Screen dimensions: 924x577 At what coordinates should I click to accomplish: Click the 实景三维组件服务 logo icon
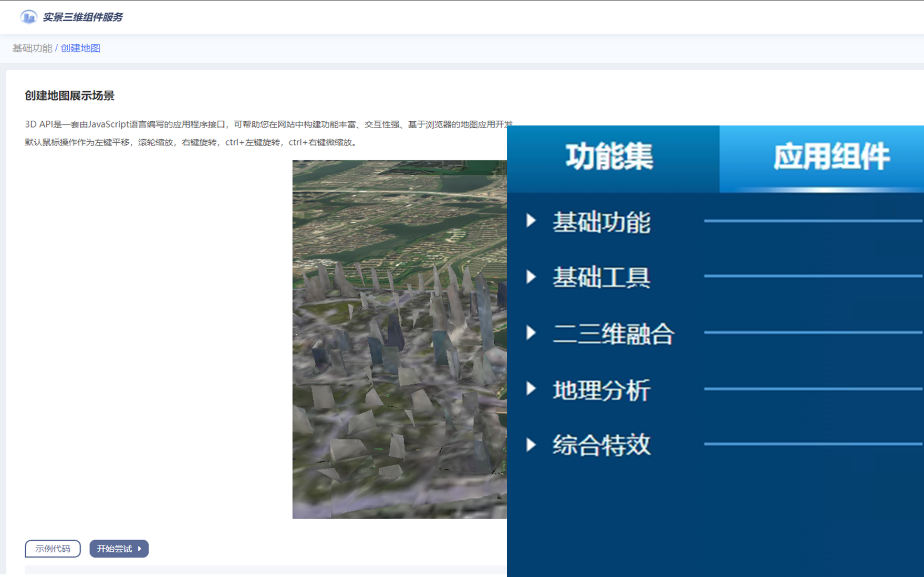[x=28, y=17]
